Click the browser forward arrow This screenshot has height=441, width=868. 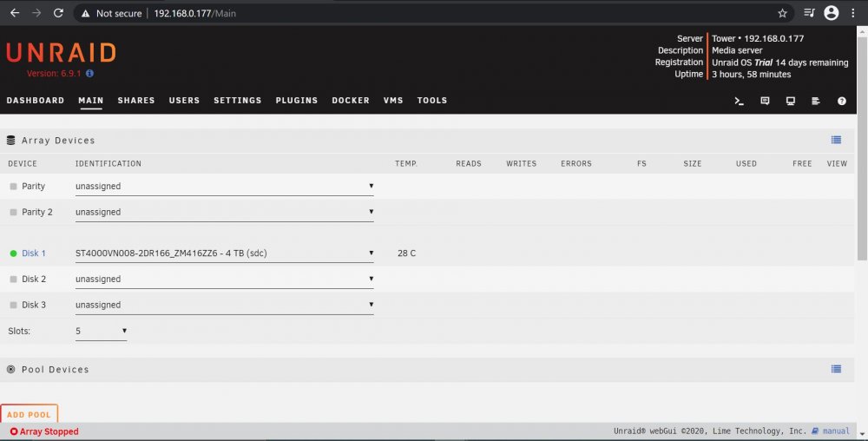click(36, 13)
